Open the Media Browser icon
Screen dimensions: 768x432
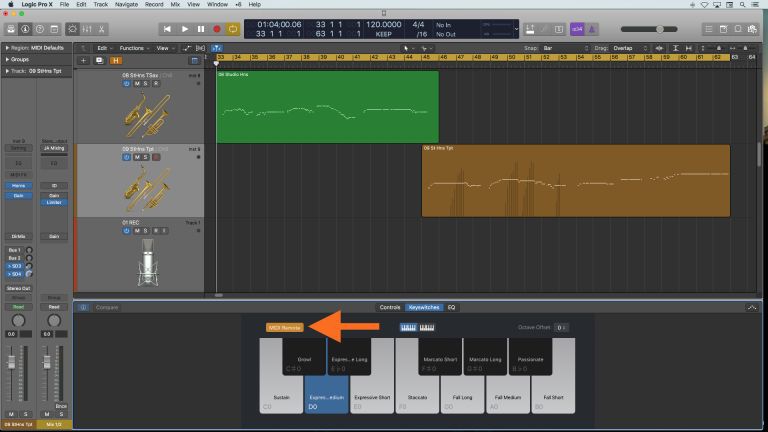752,29
